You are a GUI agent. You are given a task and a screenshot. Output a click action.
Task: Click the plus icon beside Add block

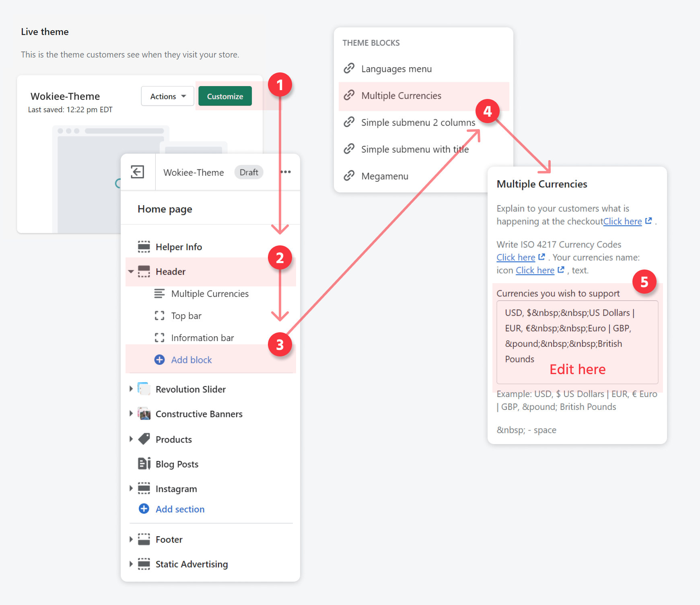[x=160, y=360]
